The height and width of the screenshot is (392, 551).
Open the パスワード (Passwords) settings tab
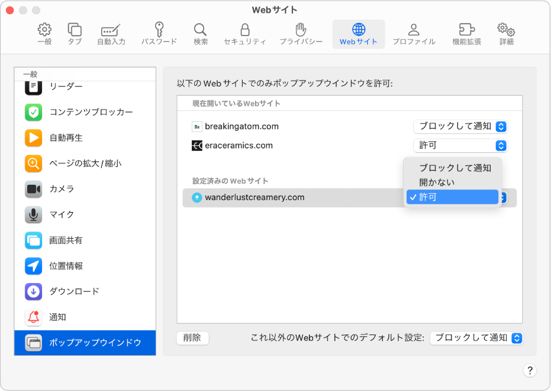point(159,34)
